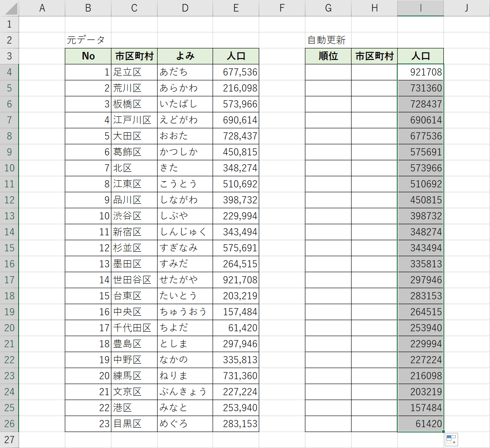Select the cell 江戸川区
This screenshot has height=448, width=490.
[134, 120]
